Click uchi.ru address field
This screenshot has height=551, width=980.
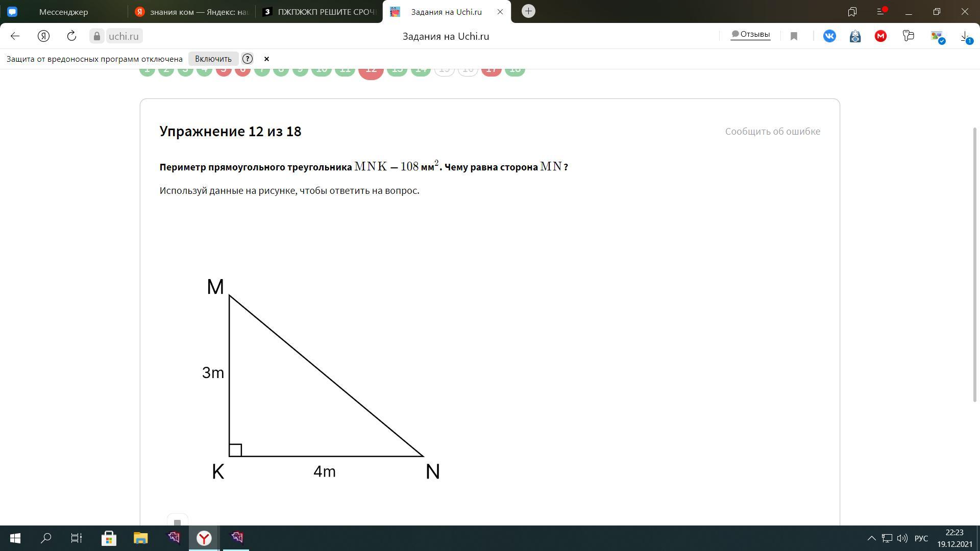124,36
